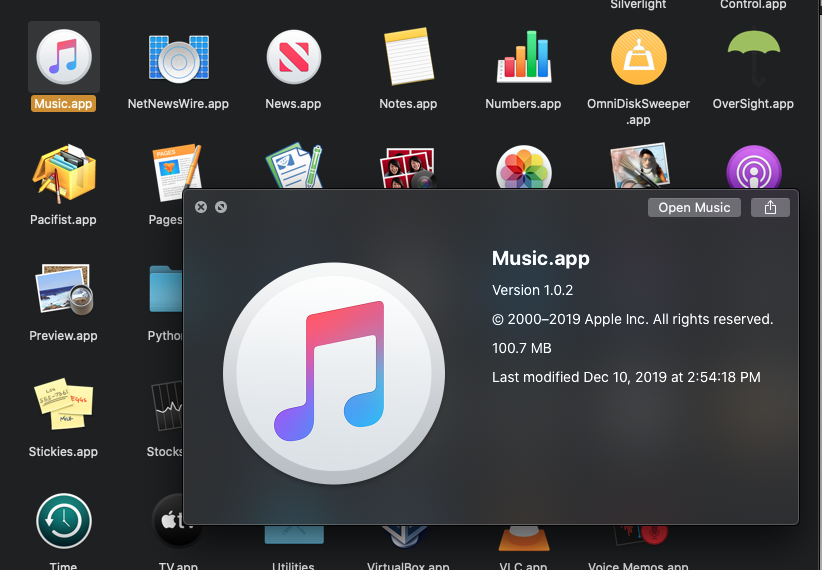Screen dimensions: 822x570
Task: Select the Pacifist.app icon
Action: point(64,174)
